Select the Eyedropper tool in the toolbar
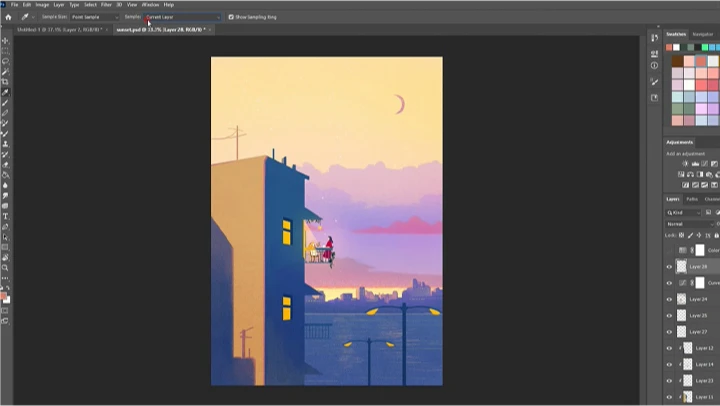This screenshot has height=406, width=720. click(6, 92)
